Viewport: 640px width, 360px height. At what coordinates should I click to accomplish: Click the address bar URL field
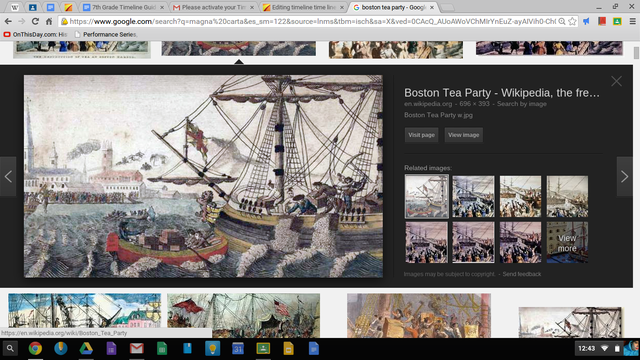pos(312,21)
